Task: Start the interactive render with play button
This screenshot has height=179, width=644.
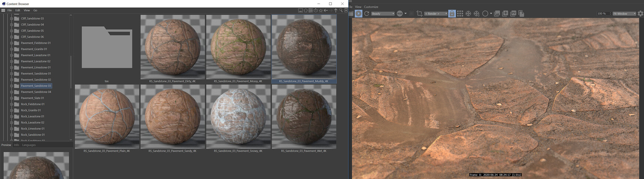Action: (358, 14)
